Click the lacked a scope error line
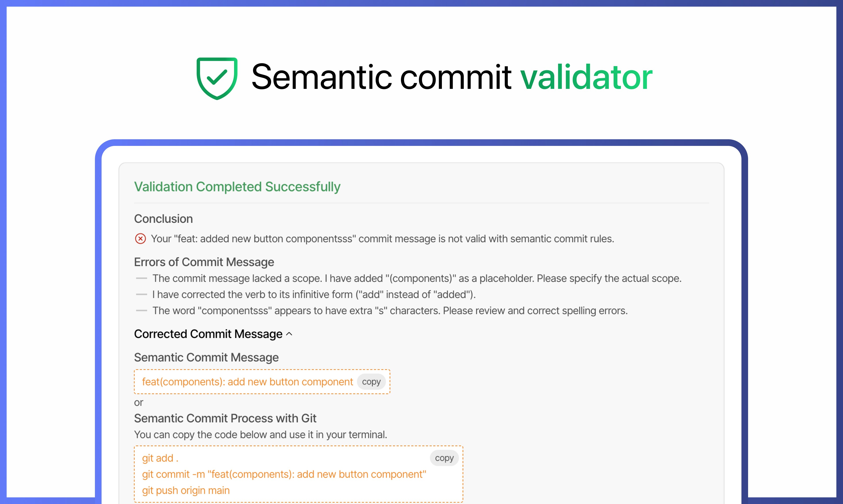The image size is (843, 504). pos(417,279)
